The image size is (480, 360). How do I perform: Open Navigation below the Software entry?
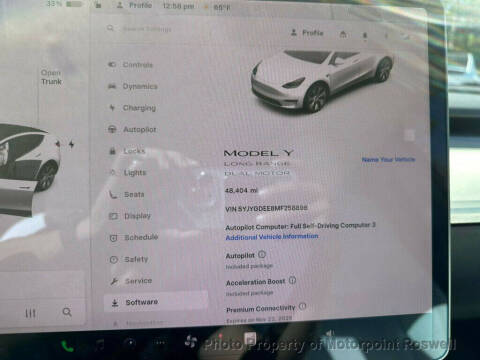[x=138, y=323]
